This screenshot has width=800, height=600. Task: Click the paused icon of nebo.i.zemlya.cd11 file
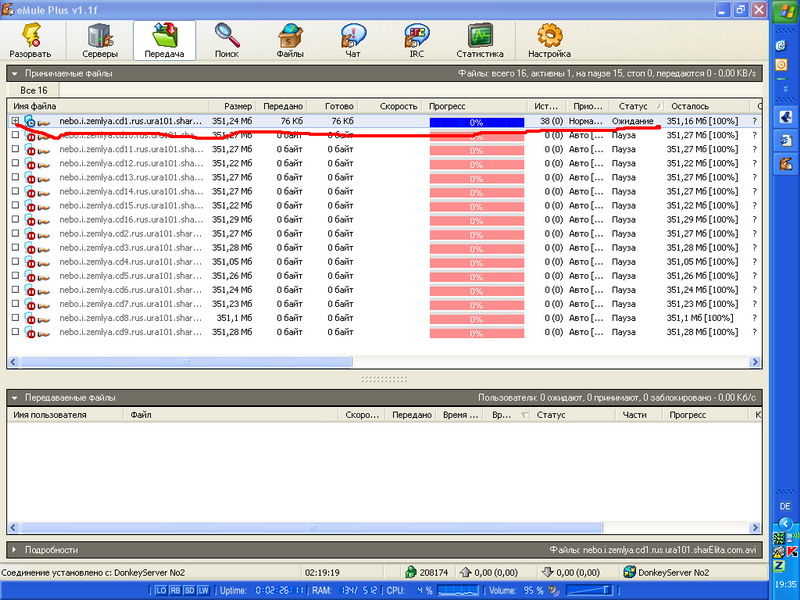pos(30,150)
